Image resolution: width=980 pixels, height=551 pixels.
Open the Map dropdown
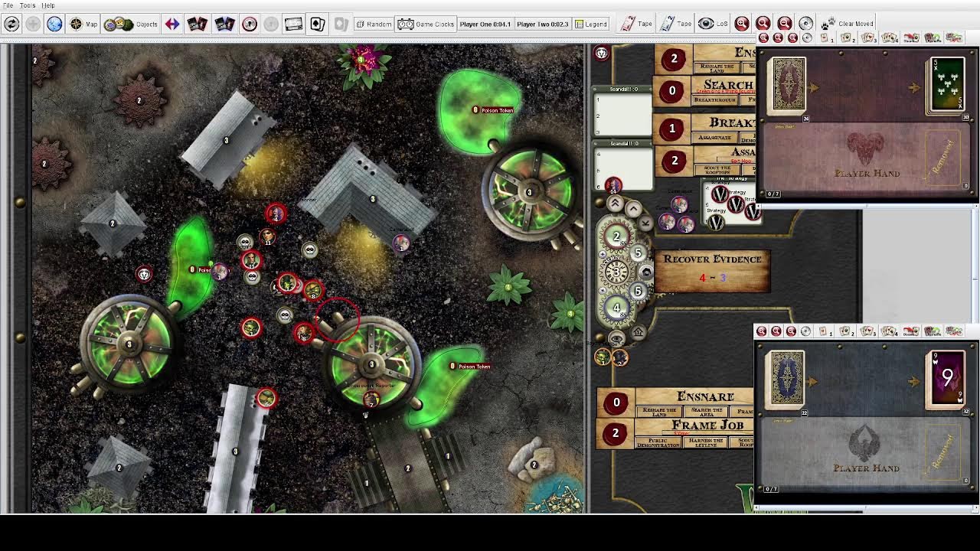pos(83,24)
